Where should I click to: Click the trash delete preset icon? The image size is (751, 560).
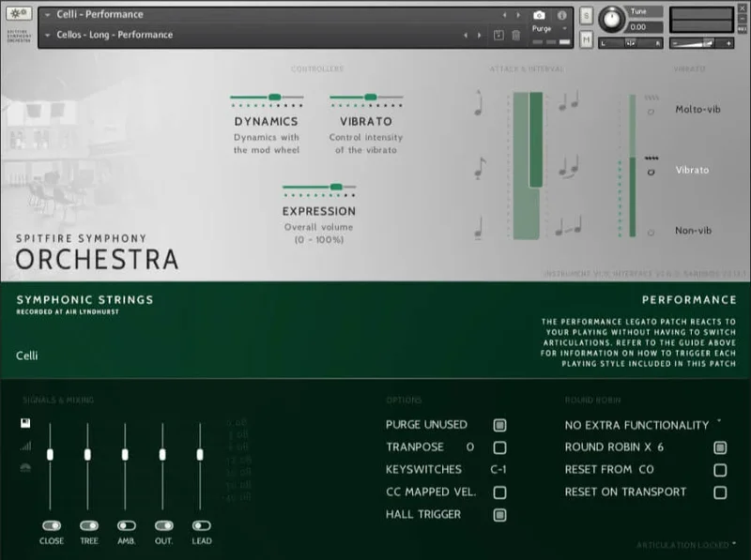[515, 35]
